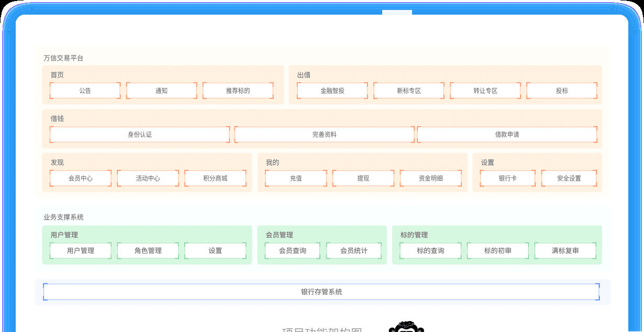
Task: Open 角色管理 under 用户管理
Action: (x=148, y=250)
